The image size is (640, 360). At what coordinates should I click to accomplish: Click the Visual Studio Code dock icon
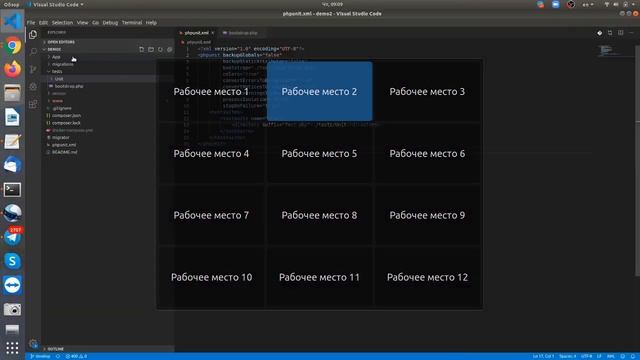12,21
